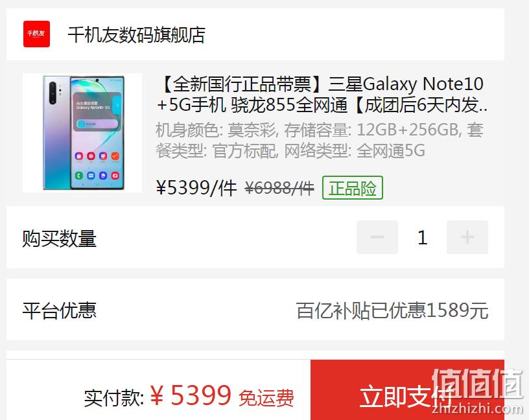
Task: Click the green 正品险 badge
Action: tap(353, 188)
